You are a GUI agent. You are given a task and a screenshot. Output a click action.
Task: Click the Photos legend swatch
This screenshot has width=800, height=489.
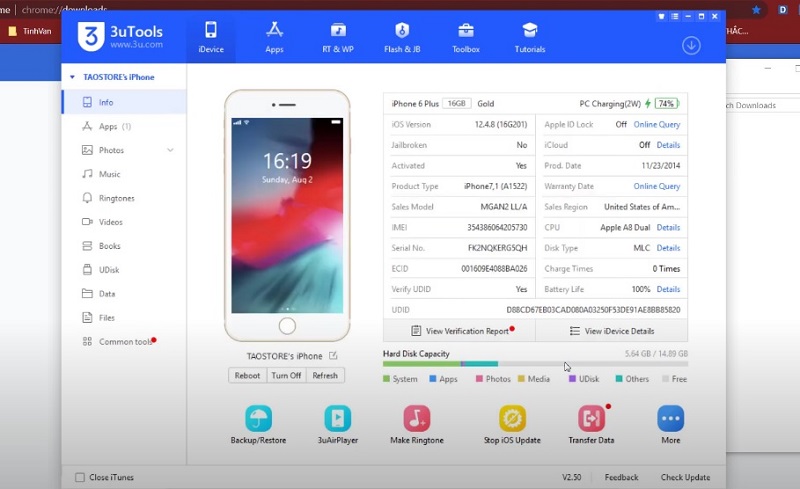coord(479,379)
